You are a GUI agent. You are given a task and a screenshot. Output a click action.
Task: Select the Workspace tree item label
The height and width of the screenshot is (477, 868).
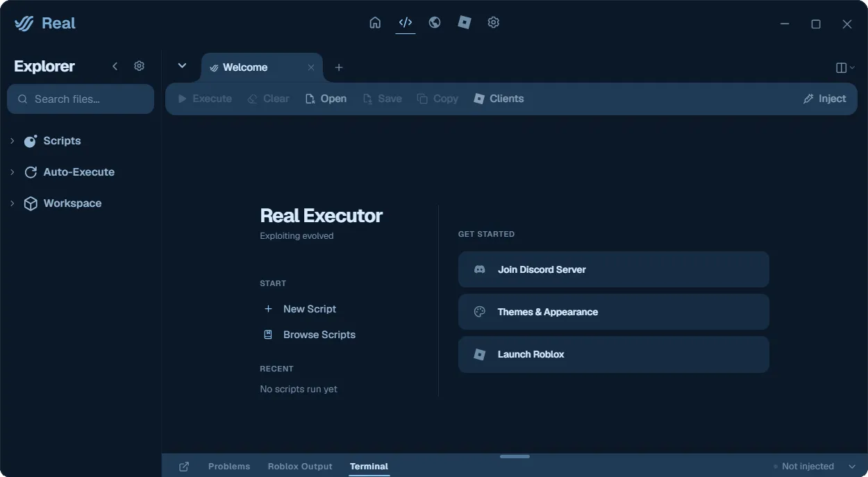pos(72,203)
